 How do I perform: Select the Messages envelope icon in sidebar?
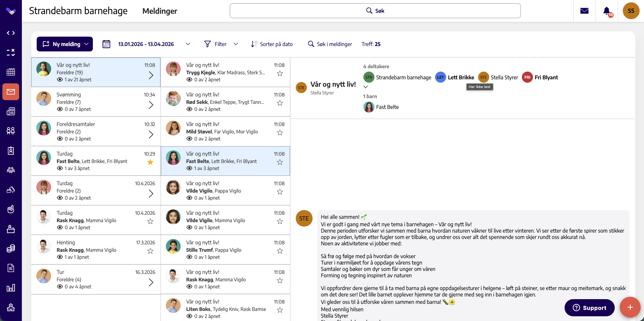(11, 92)
